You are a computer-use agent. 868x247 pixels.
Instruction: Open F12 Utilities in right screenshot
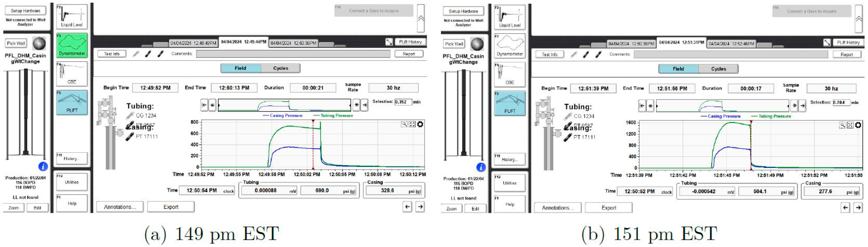(510, 183)
